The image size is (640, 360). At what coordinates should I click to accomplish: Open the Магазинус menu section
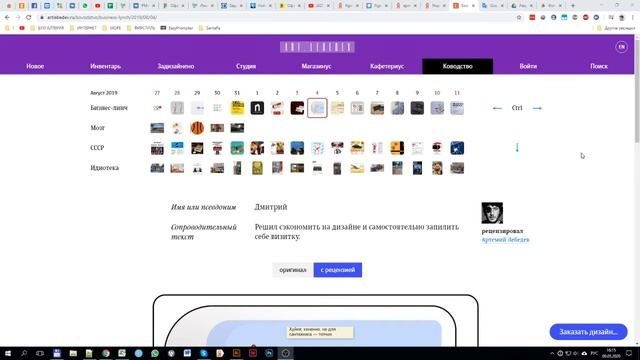pyautogui.click(x=316, y=66)
